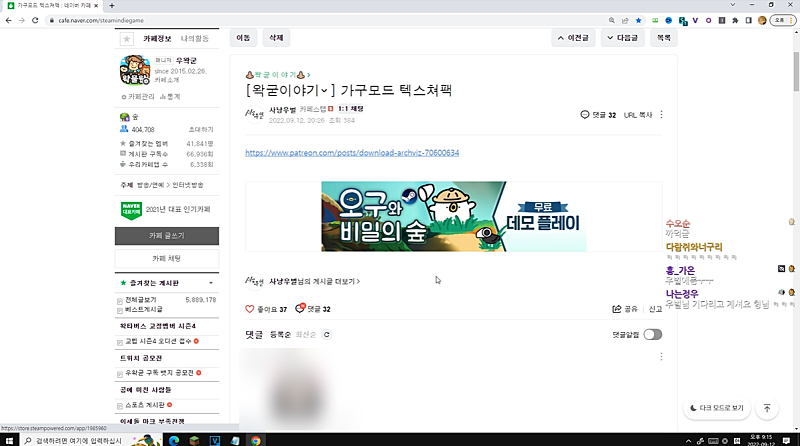Click the 이동 move button
The width and height of the screenshot is (800, 446).
[243, 38]
